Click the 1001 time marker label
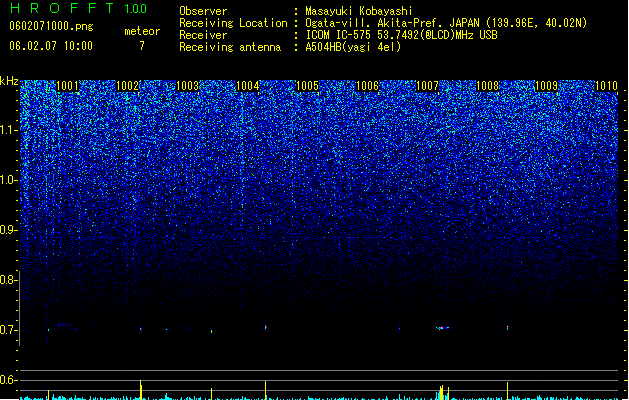 point(67,86)
